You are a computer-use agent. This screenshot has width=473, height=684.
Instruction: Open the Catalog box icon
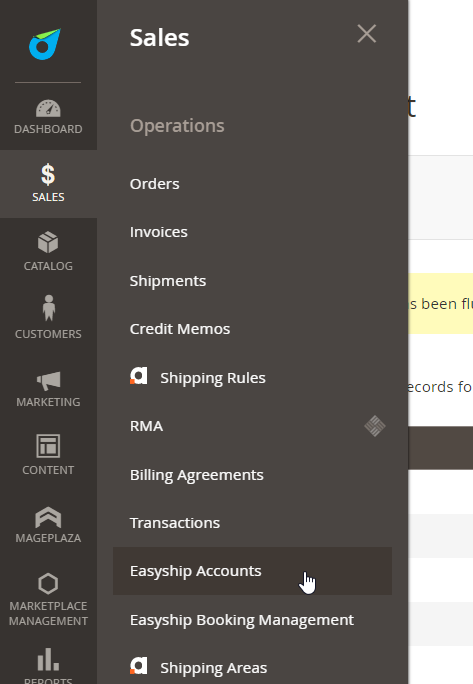tap(48, 242)
